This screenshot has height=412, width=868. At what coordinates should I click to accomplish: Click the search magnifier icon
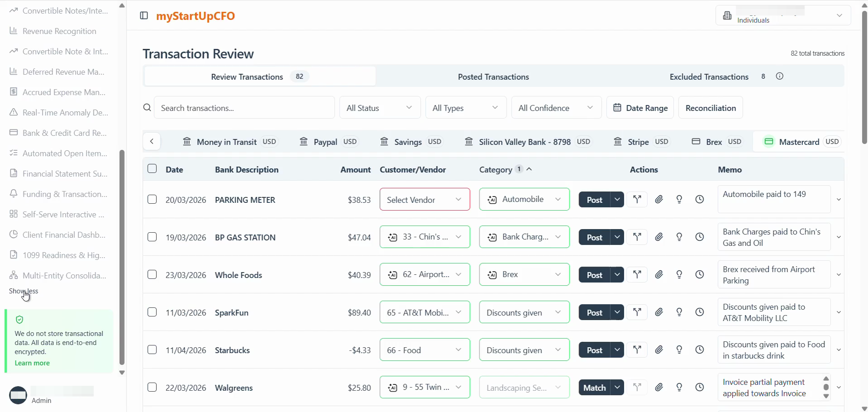pos(147,108)
